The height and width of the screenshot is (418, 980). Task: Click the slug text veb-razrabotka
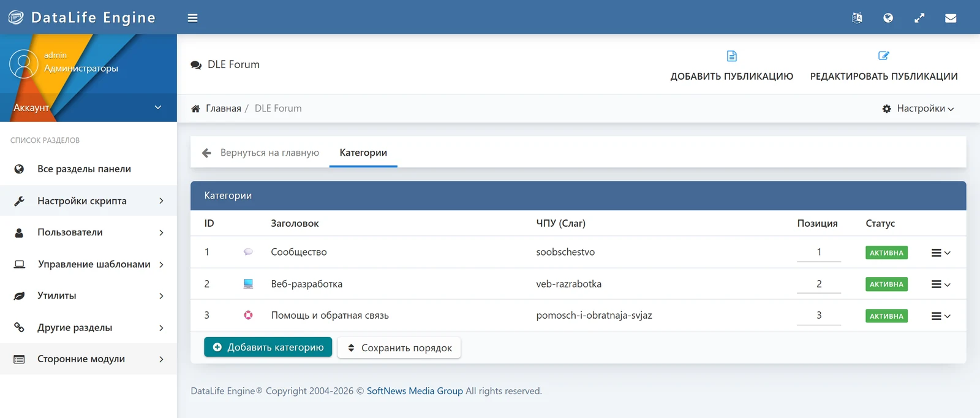(569, 284)
